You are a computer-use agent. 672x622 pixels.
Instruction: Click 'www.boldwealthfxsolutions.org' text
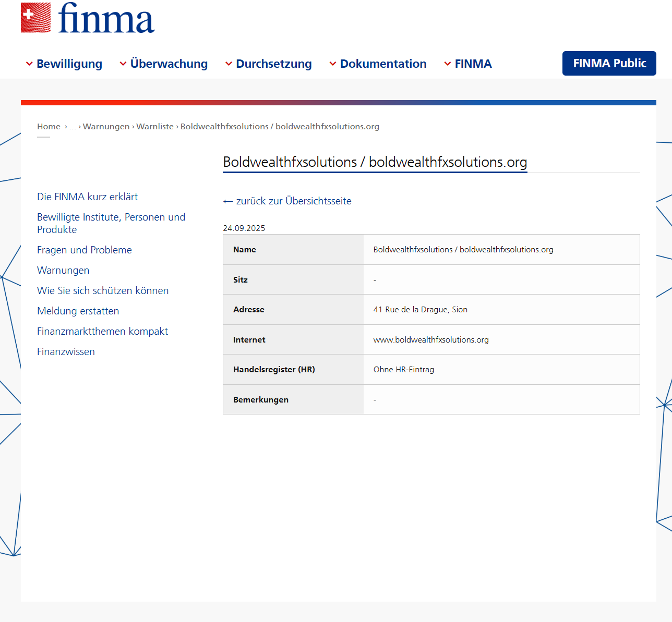point(431,340)
